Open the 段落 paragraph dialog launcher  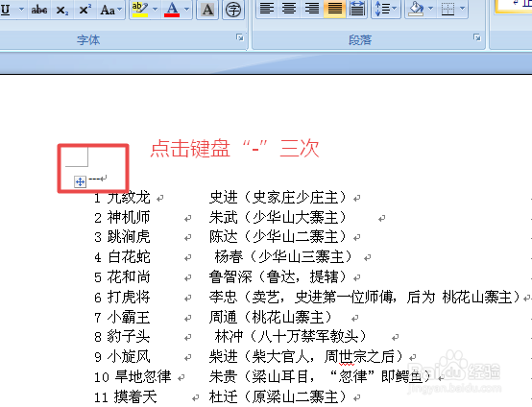click(x=477, y=37)
